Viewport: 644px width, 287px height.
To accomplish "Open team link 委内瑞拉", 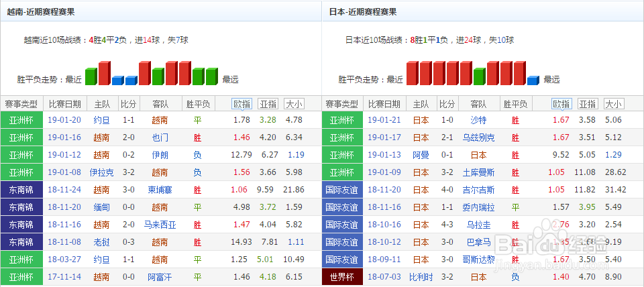I will (478, 207).
